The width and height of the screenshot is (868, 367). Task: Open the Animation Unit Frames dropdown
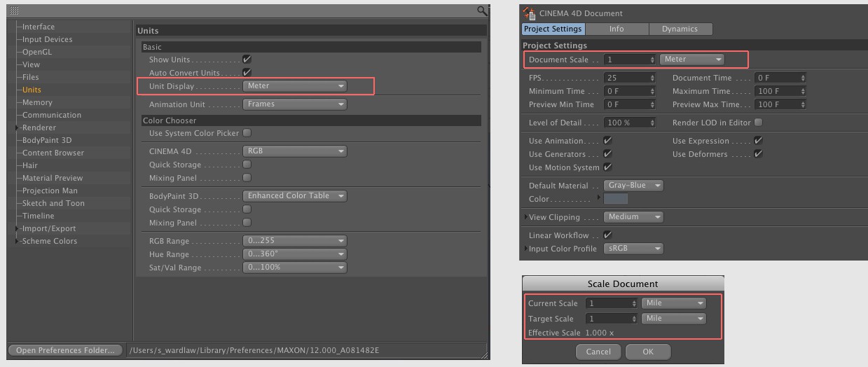tap(295, 104)
